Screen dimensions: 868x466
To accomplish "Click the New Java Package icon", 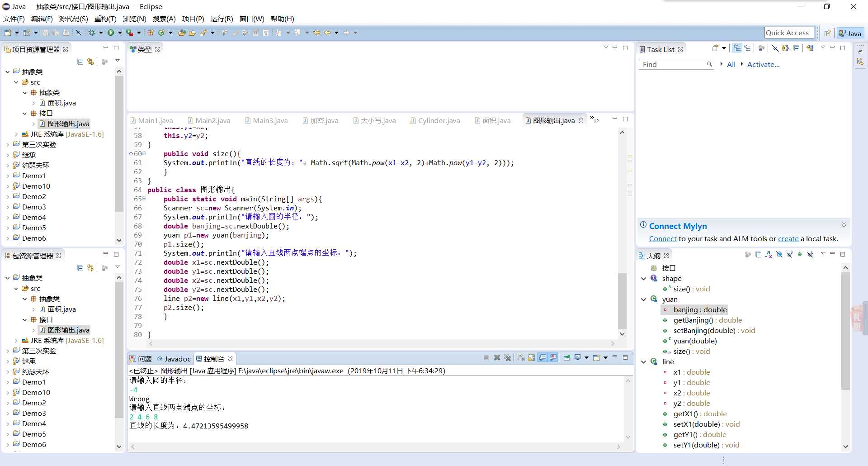I will 151,33.
